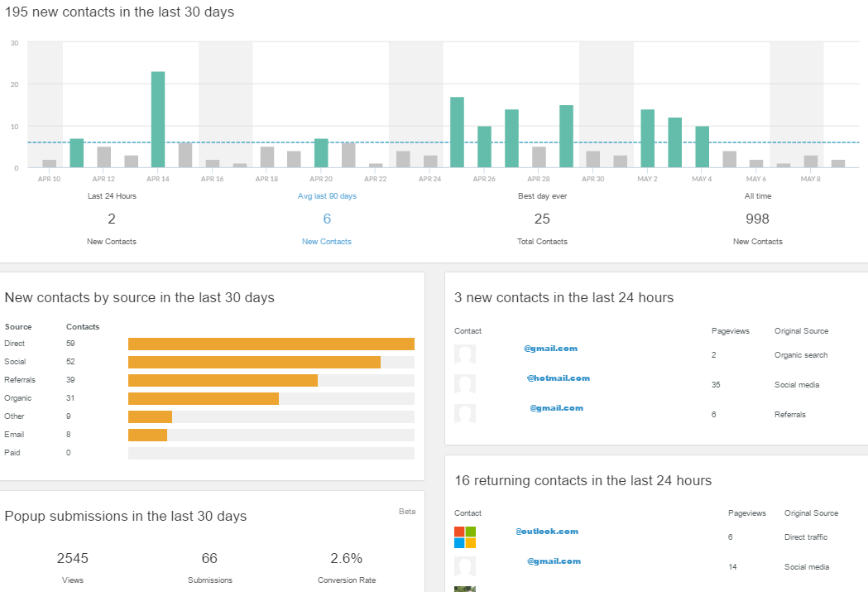Click the avatar of the returning Social media gmail contact
Screen dimensions: 868x592
point(465,566)
